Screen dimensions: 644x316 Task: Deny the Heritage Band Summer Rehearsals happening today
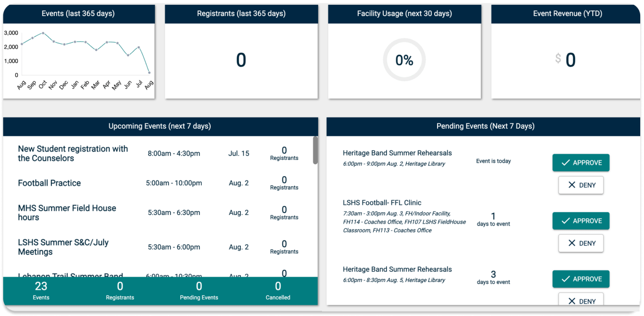581,185
